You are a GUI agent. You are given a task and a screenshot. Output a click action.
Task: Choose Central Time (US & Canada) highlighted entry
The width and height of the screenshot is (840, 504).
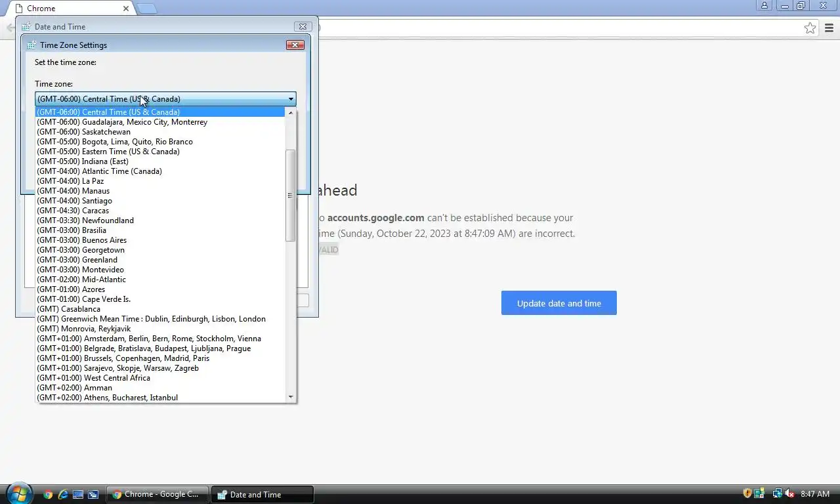click(x=160, y=112)
